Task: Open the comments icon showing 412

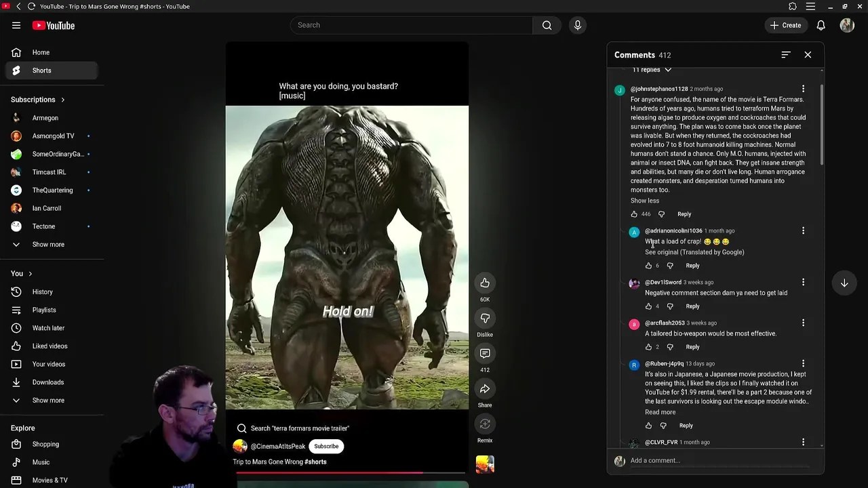Action: (485, 353)
